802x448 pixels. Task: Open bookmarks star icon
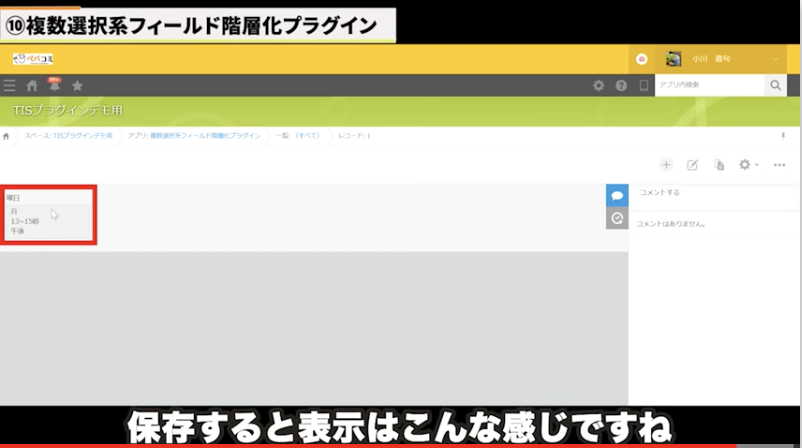[77, 86]
